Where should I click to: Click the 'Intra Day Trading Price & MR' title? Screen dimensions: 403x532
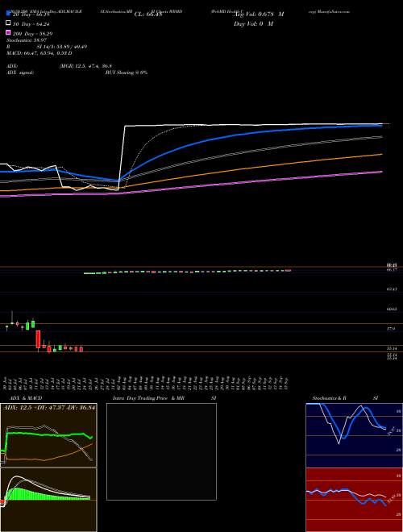pyautogui.click(x=148, y=398)
